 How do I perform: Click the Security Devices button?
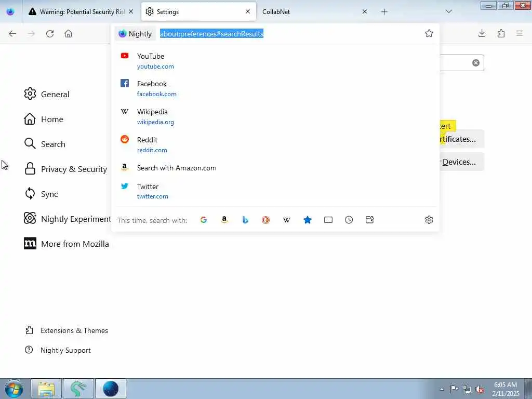click(462, 162)
